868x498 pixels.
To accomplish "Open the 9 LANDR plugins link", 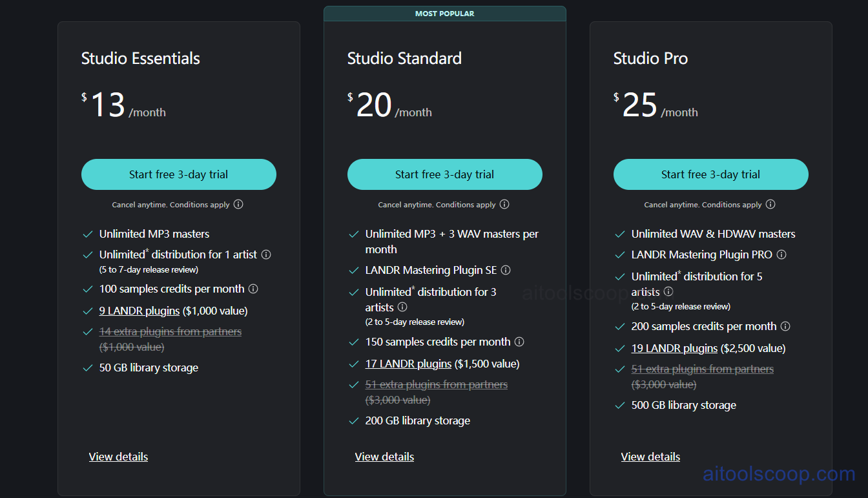I will (139, 311).
